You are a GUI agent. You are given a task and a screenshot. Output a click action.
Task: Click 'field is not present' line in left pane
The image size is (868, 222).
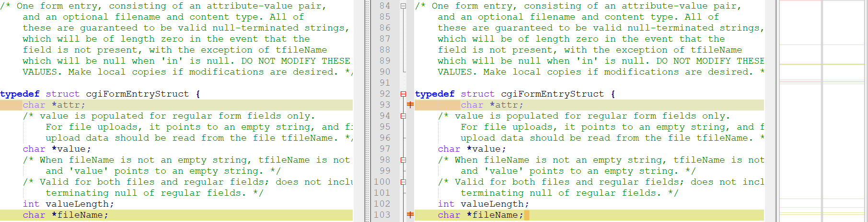(175, 50)
